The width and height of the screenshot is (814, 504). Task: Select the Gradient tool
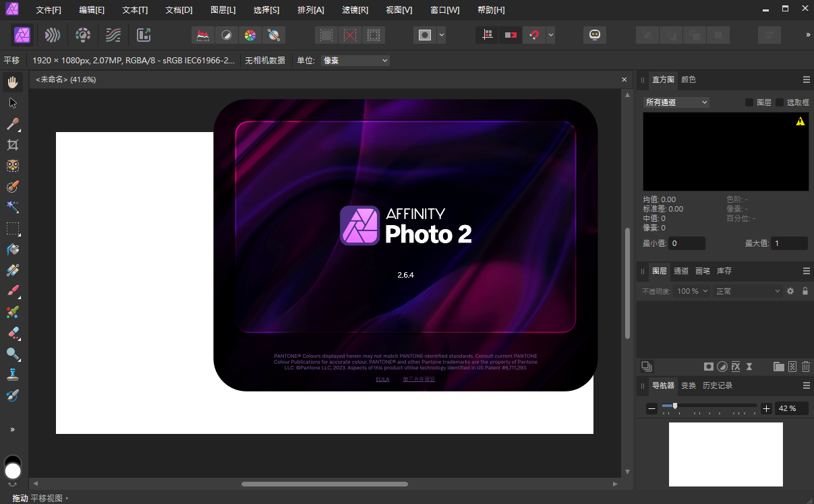click(x=13, y=270)
